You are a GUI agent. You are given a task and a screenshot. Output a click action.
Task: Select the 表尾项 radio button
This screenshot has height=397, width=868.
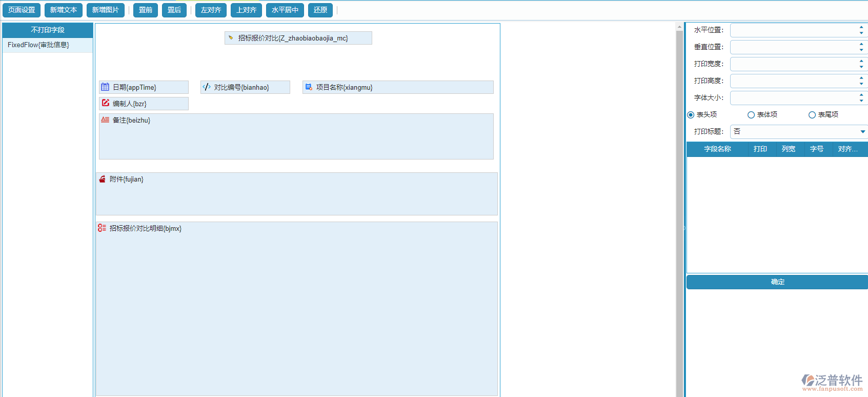[x=812, y=115]
